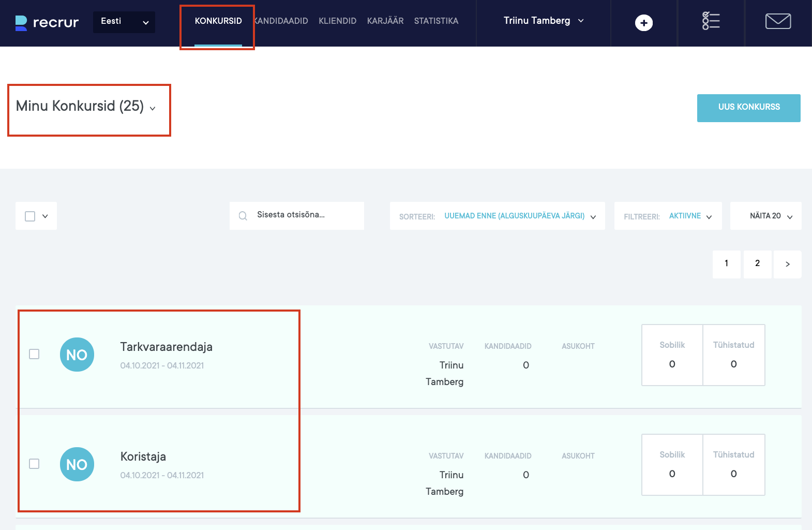Viewport: 812px width, 530px height.
Task: Focus the Sisesta otsisõna search field
Action: (305, 215)
